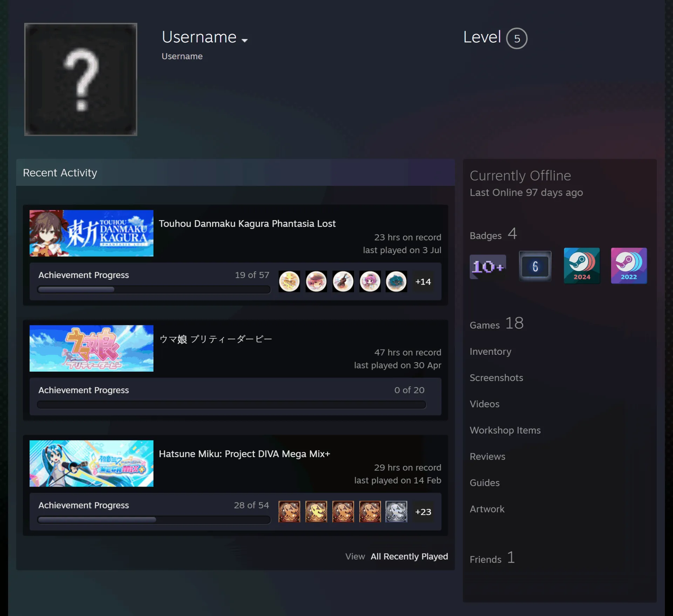Open the 10+ games owned badge
Image resolution: width=673 pixels, height=616 pixels.
click(488, 266)
